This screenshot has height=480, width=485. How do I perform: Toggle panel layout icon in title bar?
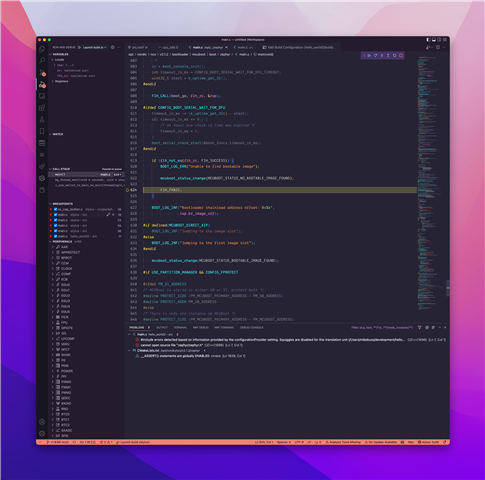(x=434, y=40)
